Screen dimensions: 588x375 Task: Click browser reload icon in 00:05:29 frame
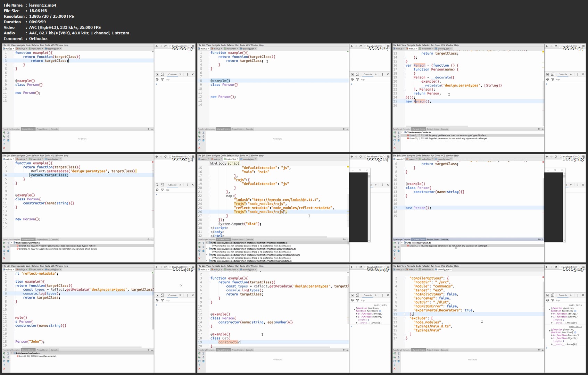click(x=556, y=267)
